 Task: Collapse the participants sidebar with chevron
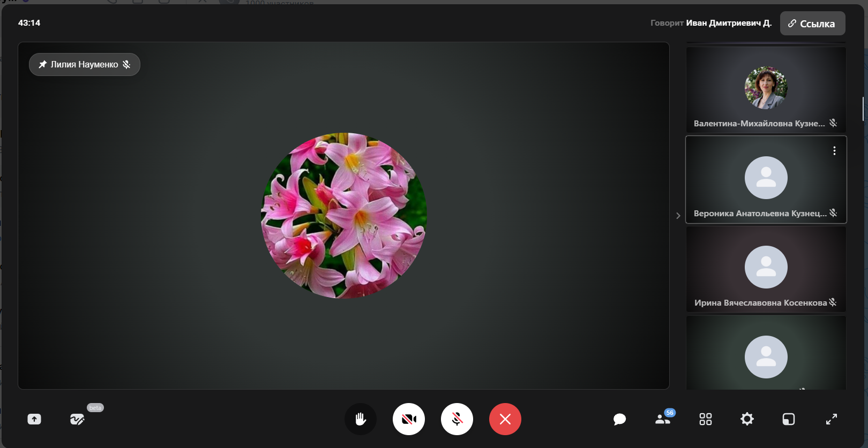coord(678,216)
